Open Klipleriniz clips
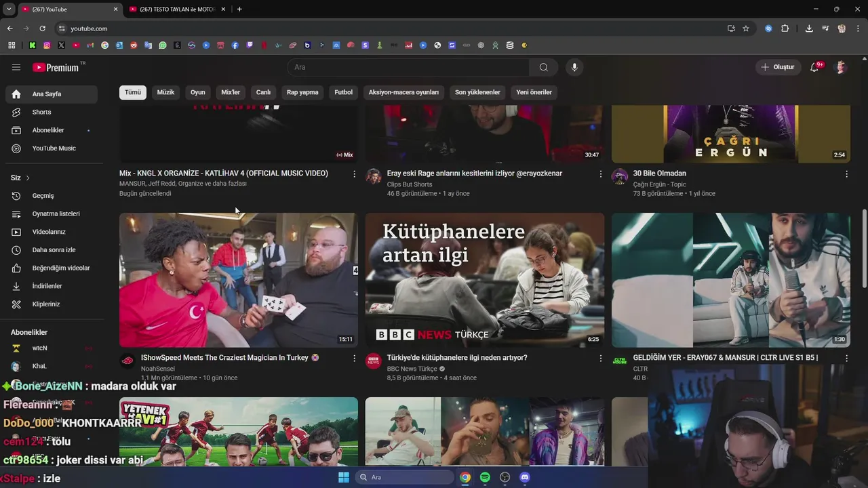The width and height of the screenshot is (868, 488). pos(52,304)
